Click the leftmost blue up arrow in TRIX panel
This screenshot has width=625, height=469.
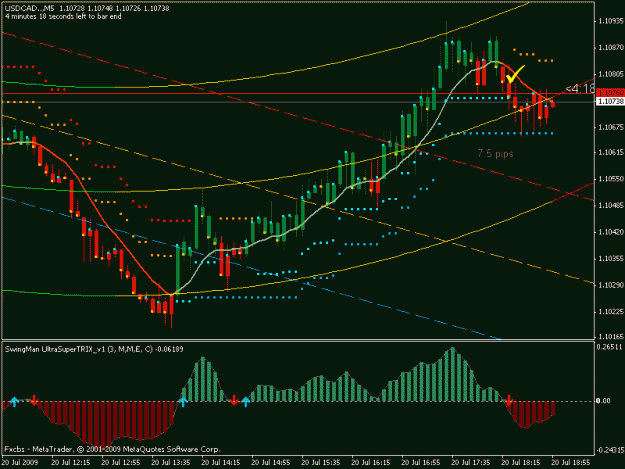pyautogui.click(x=14, y=401)
